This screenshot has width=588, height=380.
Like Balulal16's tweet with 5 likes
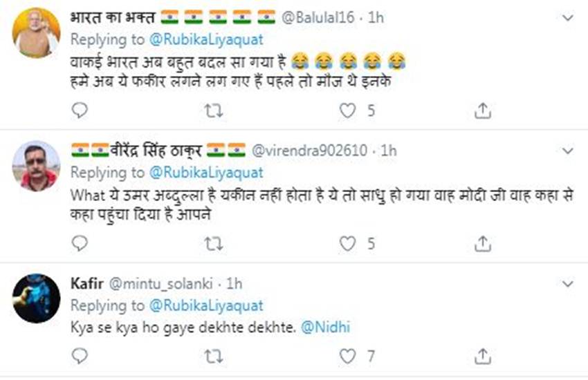[349, 111]
